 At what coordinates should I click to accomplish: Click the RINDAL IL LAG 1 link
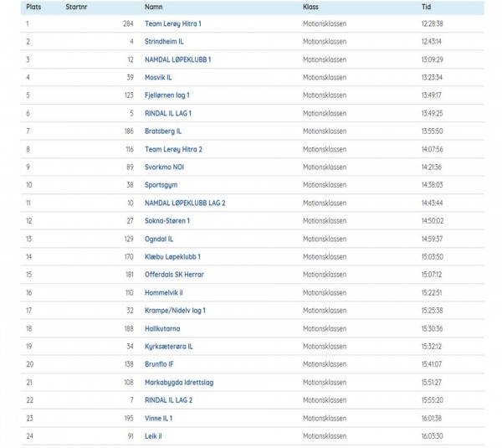click(168, 113)
